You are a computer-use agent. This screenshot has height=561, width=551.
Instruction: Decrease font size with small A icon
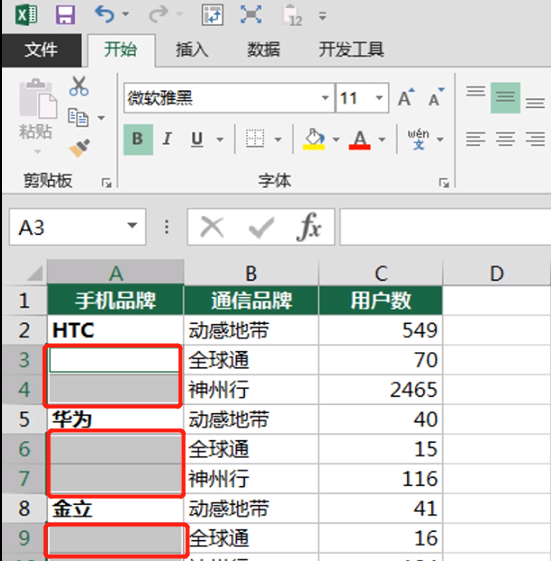pyautogui.click(x=436, y=97)
